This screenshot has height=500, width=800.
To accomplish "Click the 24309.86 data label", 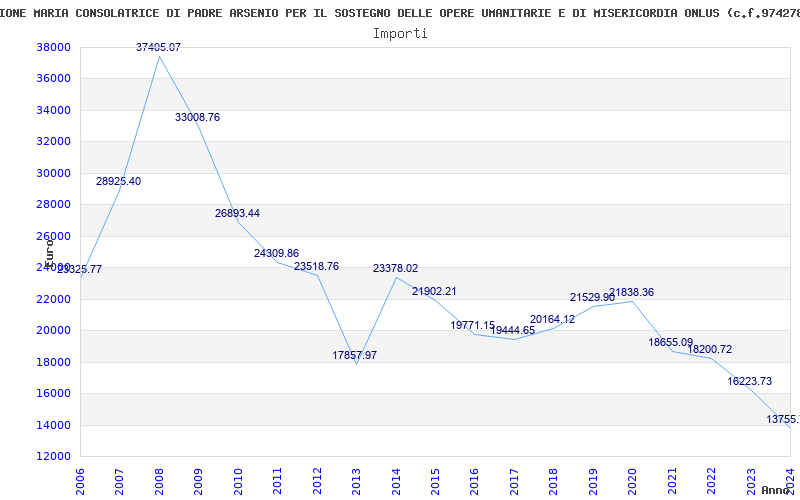I will click(277, 253).
